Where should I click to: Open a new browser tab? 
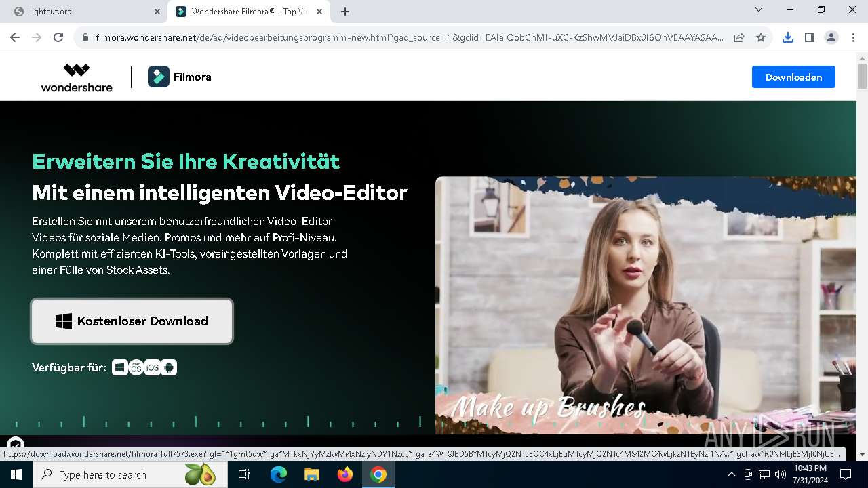click(x=345, y=12)
